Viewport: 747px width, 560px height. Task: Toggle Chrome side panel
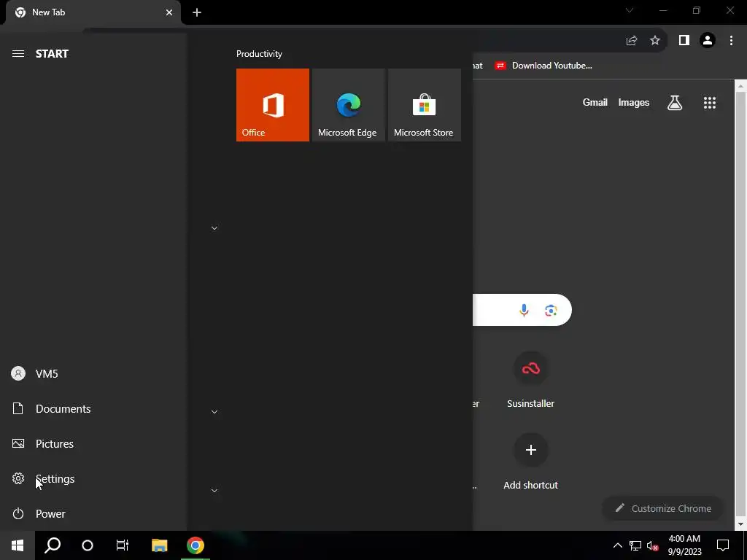point(684,41)
